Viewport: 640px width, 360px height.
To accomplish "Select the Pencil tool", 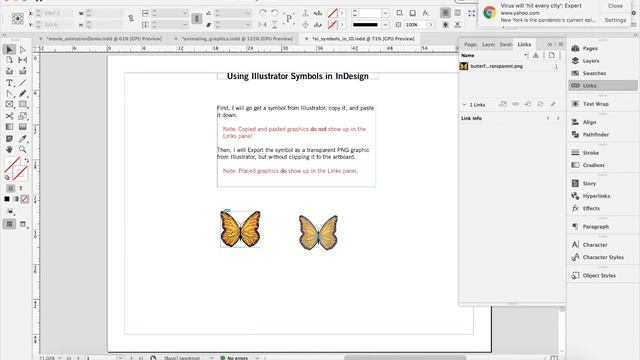I will 23,94.
